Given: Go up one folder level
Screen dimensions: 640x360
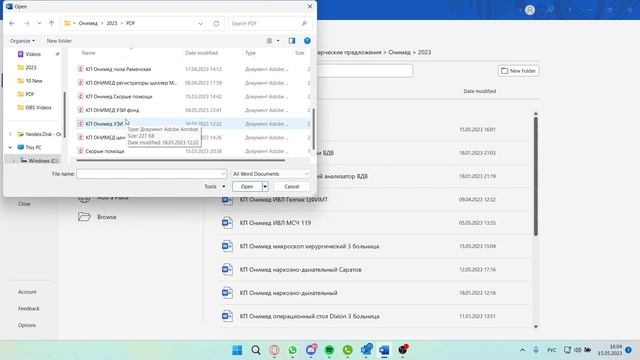Looking at the screenshot, I should 51,24.
